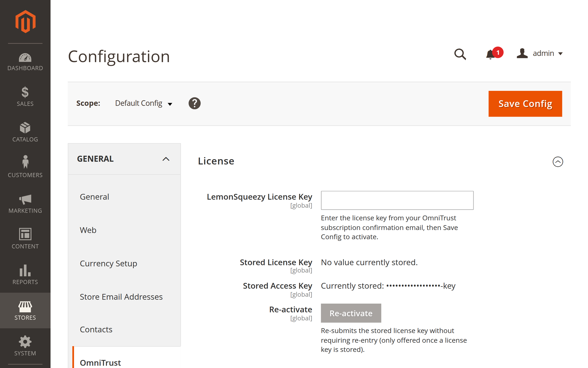The height and width of the screenshot is (368, 588).
Task: Collapse the GENERAL tab group
Action: tap(124, 159)
